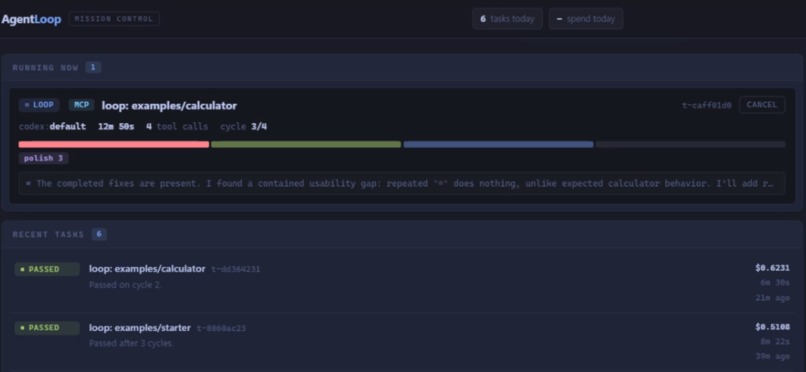Click the LOOP tag on running task
Viewport: 806px width, 372px height.
pos(39,105)
